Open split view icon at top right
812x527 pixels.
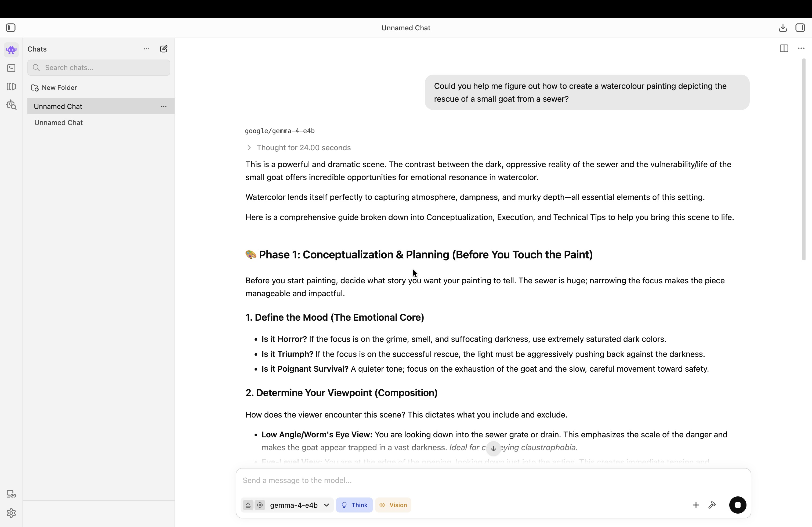(784, 48)
